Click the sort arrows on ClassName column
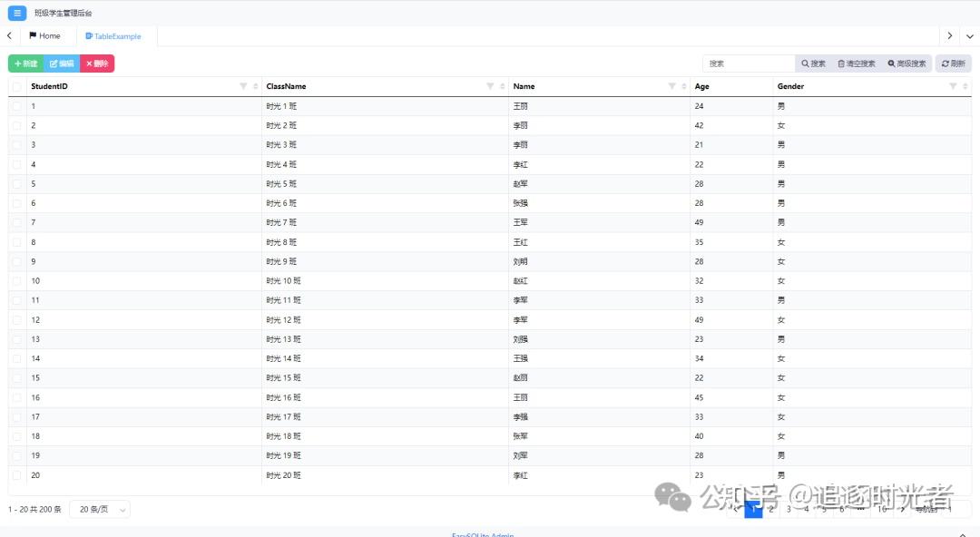980x537 pixels. pyautogui.click(x=504, y=86)
